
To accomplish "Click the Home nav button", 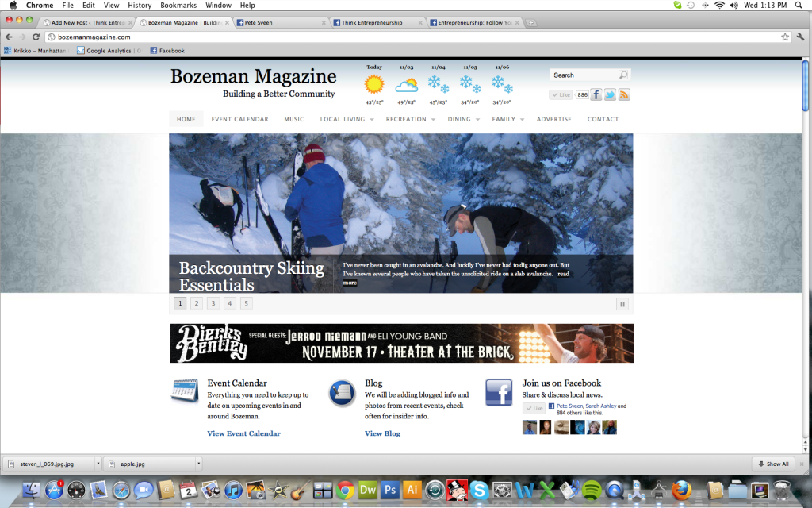I will [186, 119].
